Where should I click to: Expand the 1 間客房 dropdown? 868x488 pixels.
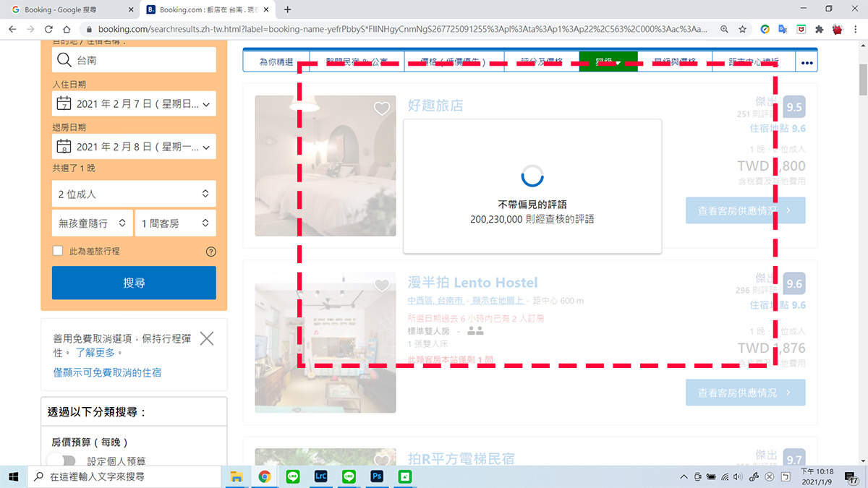pyautogui.click(x=176, y=223)
